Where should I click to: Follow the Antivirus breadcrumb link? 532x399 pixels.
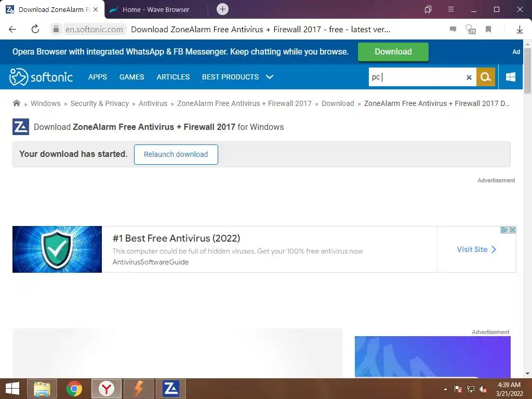(x=153, y=103)
